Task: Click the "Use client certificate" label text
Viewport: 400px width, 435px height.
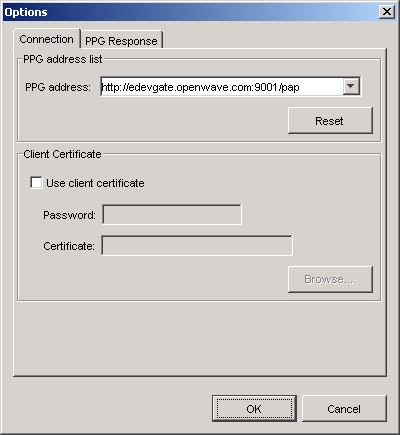Action: tap(95, 183)
